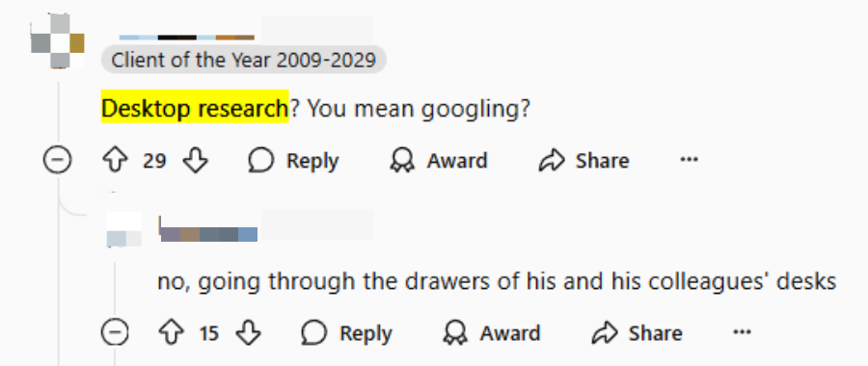Downvote the comment with 29 points
The height and width of the screenshot is (366, 868).
point(195,161)
